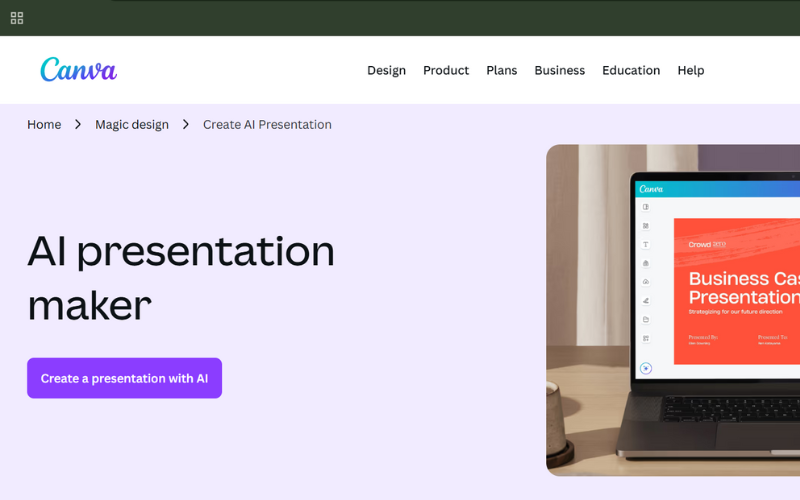Click the Canva logo inside laptop mockup
The height and width of the screenshot is (500, 800).
pyautogui.click(x=651, y=189)
